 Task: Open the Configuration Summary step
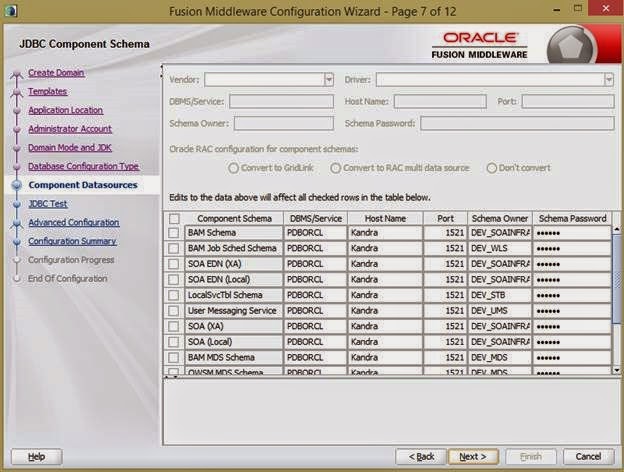coord(72,241)
